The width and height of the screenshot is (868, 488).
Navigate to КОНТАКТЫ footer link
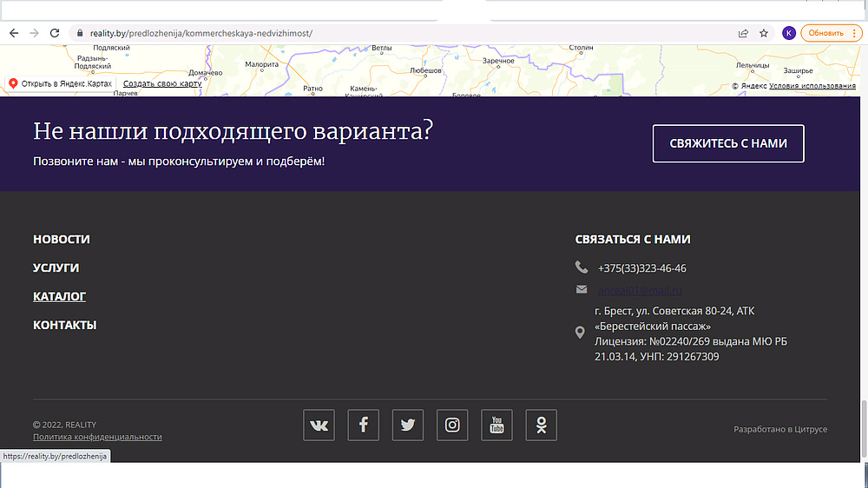click(64, 326)
